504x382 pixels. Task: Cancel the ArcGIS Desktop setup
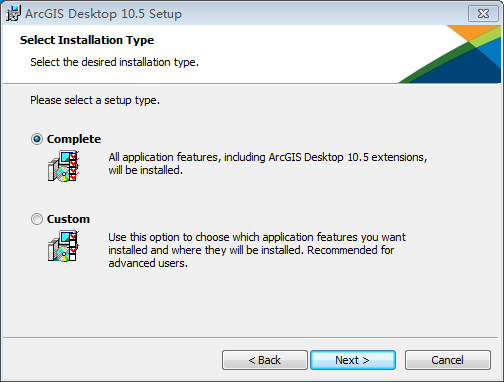[448, 360]
